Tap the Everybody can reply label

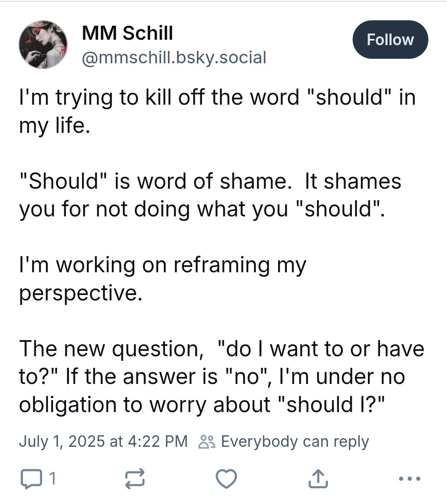click(x=295, y=442)
